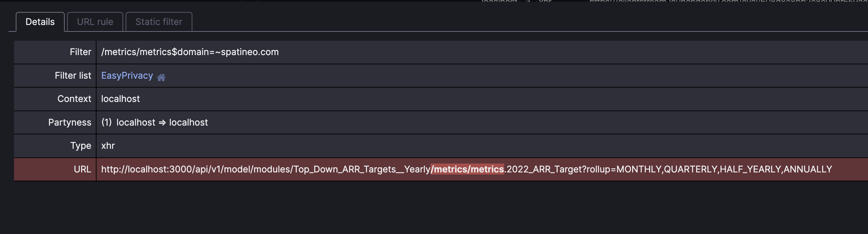Open the Static filter tab

[x=158, y=22]
